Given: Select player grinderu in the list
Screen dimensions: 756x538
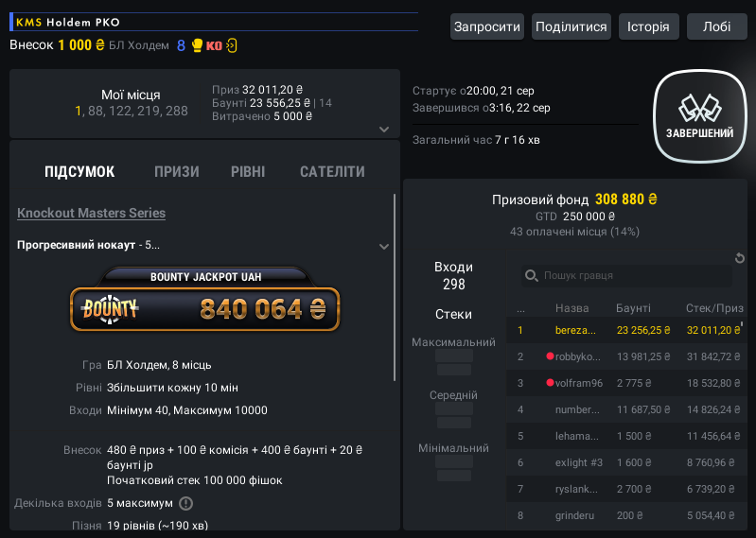Looking at the screenshot, I should point(626,515).
